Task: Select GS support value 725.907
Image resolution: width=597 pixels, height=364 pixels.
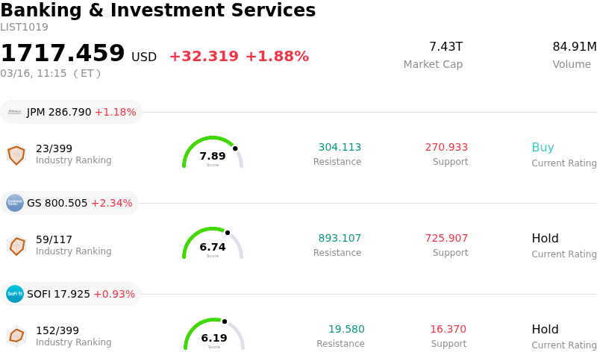Action: tap(446, 239)
